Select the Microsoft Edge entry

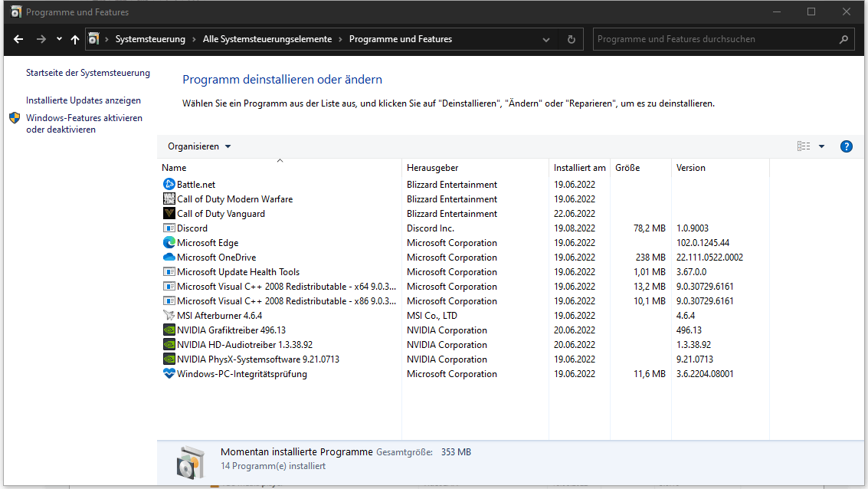208,242
